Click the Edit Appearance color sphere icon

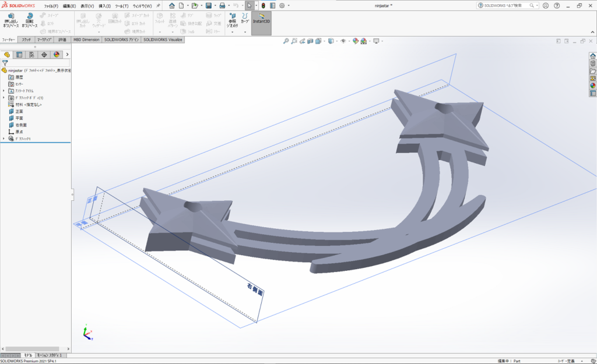(x=355, y=41)
